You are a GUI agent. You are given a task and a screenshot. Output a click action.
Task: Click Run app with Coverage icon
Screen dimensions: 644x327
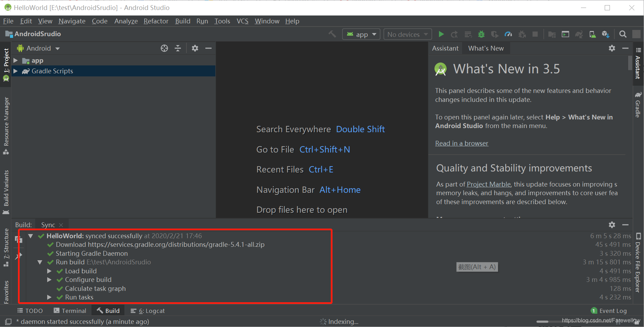point(495,34)
